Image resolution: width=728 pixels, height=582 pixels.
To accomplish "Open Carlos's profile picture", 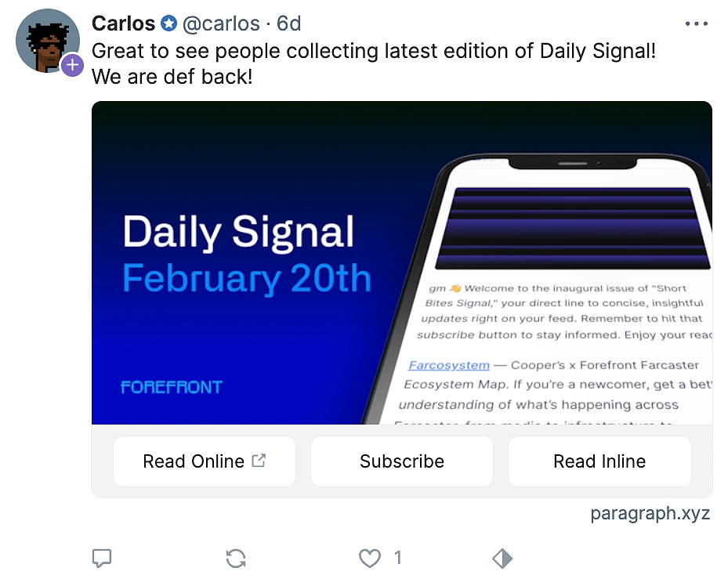I will (x=46, y=40).
